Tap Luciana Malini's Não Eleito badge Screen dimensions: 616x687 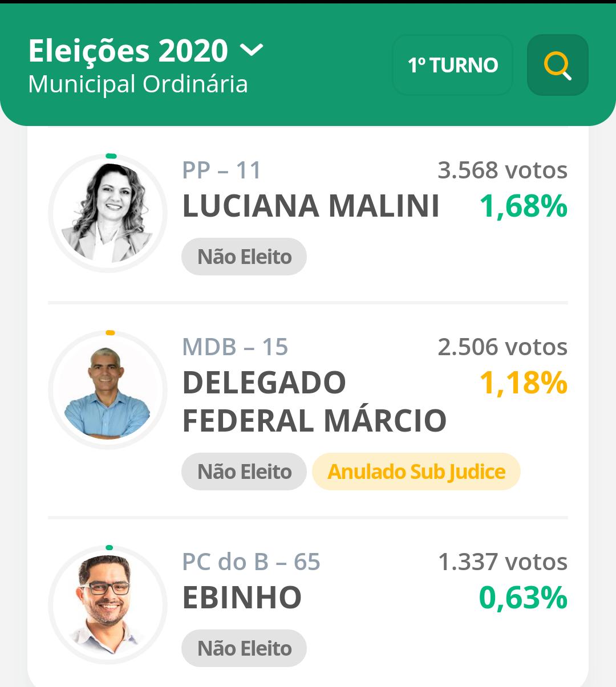tap(244, 257)
